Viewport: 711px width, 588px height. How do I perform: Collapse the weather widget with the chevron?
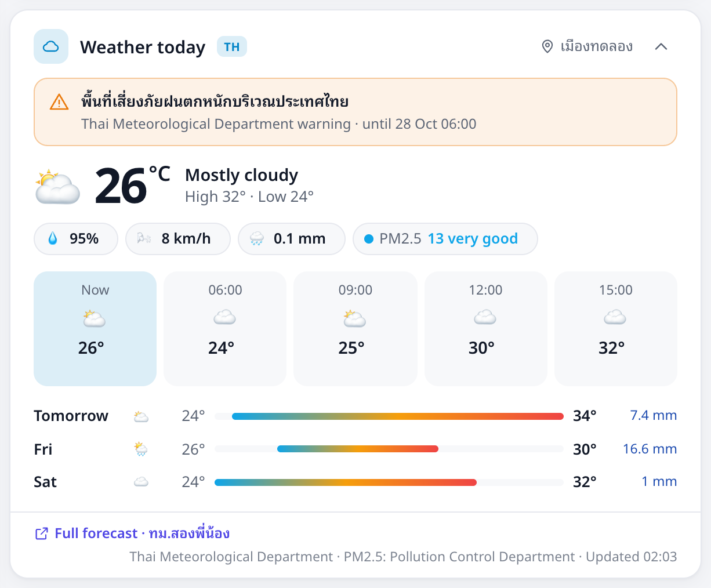tap(661, 46)
